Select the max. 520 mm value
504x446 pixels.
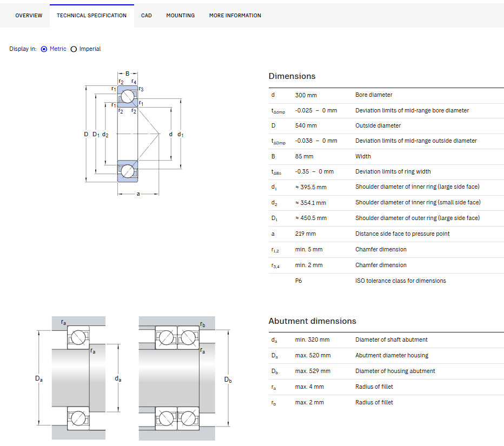coord(313,355)
